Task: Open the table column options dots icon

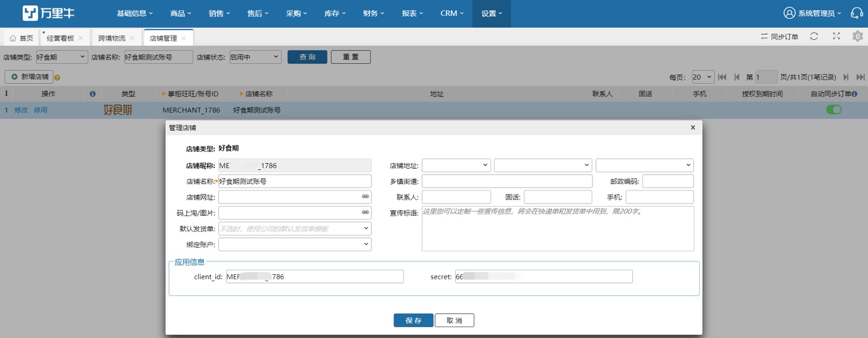Action: point(7,94)
